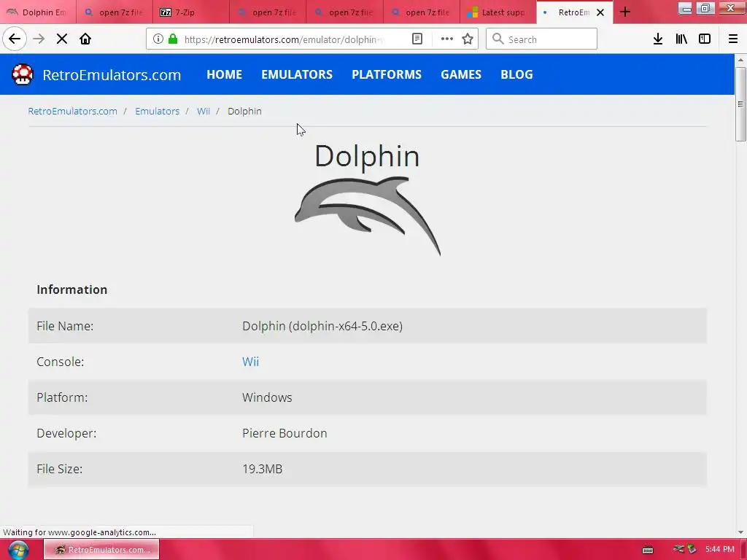Viewport: 747px width, 560px height.
Task: Show site information icon in address bar
Action: pyautogui.click(x=158, y=39)
